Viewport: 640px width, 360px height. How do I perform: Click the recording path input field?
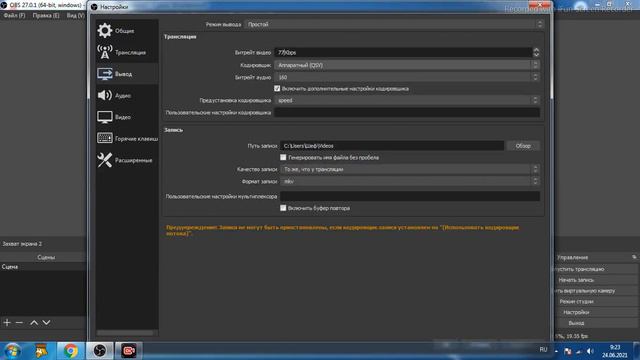[392, 146]
